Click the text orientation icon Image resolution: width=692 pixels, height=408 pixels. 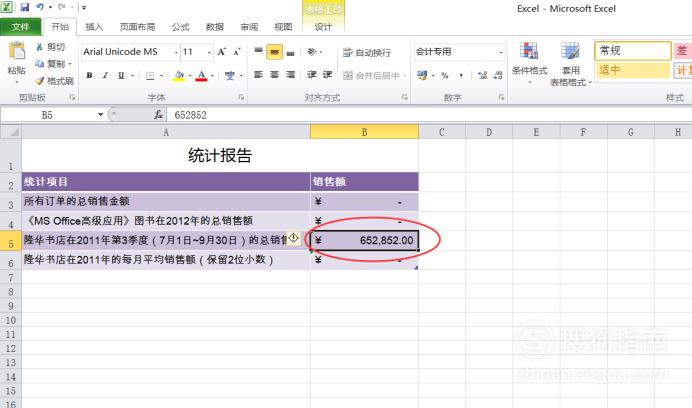(312, 52)
